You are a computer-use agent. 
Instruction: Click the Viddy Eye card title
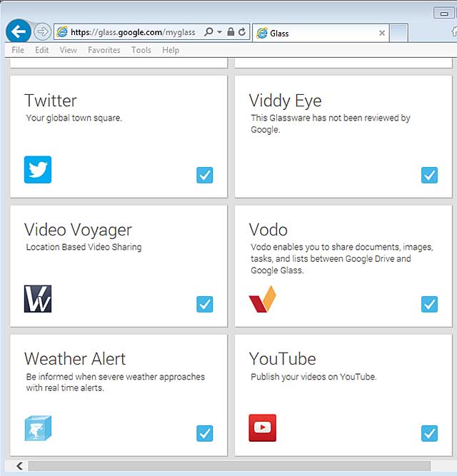[285, 101]
